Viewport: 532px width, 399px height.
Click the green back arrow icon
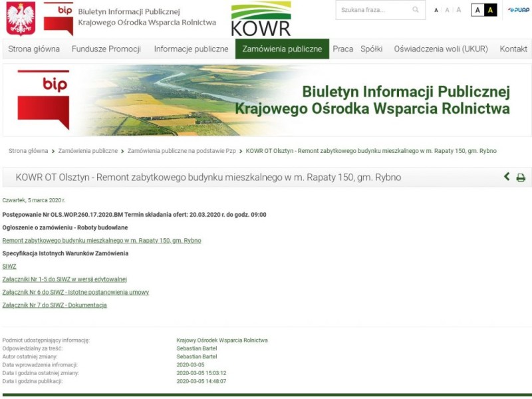point(507,177)
